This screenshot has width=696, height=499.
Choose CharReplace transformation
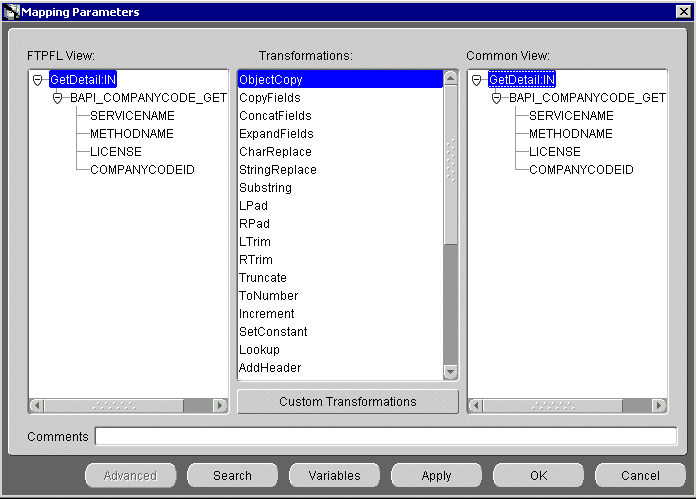click(340, 152)
